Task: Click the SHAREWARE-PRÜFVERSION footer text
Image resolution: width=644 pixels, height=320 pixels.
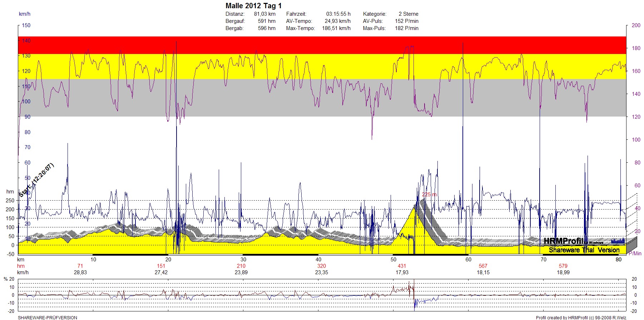Action: (48, 317)
